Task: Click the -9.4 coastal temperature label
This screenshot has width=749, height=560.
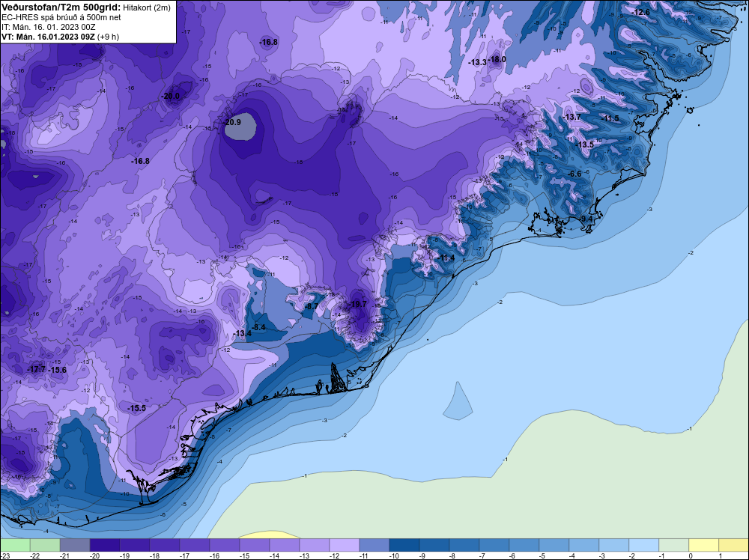Action: point(586,219)
